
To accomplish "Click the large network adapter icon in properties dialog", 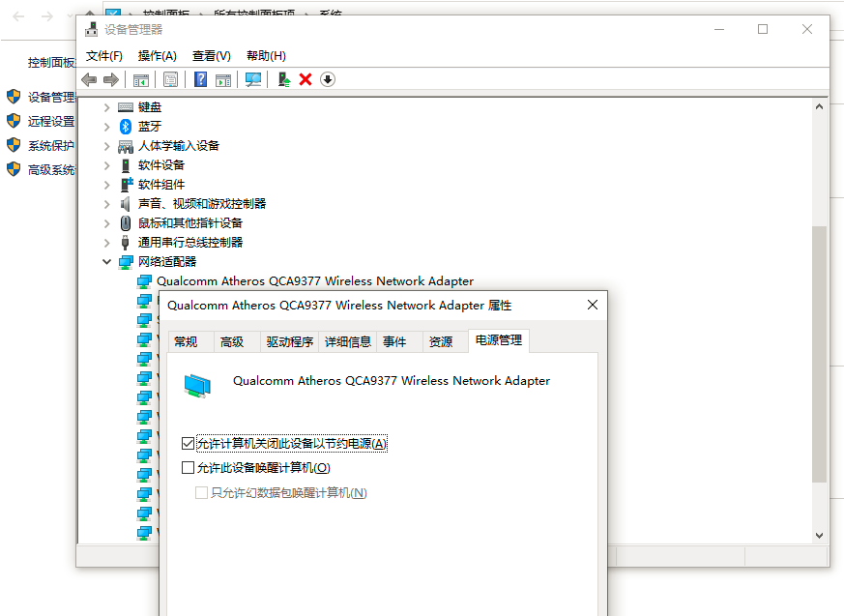I will (197, 386).
